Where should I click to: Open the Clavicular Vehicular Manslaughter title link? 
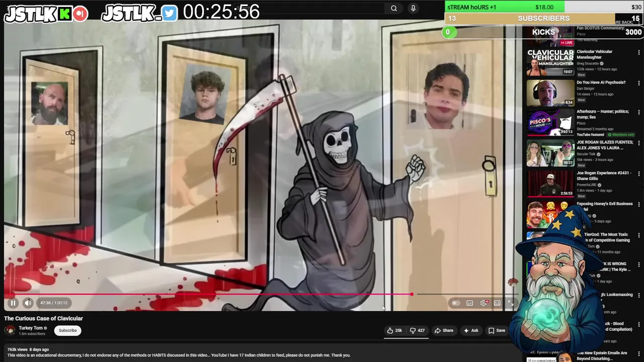(594, 54)
